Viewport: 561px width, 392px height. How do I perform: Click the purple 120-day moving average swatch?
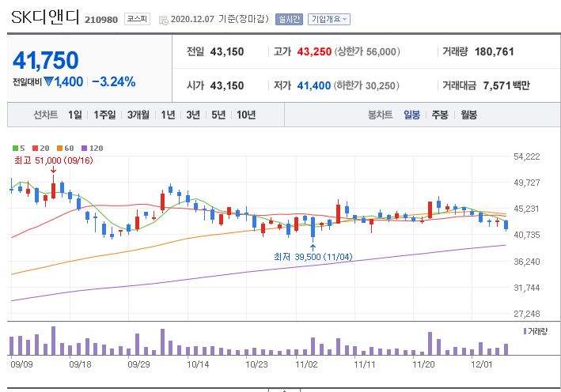(84, 148)
